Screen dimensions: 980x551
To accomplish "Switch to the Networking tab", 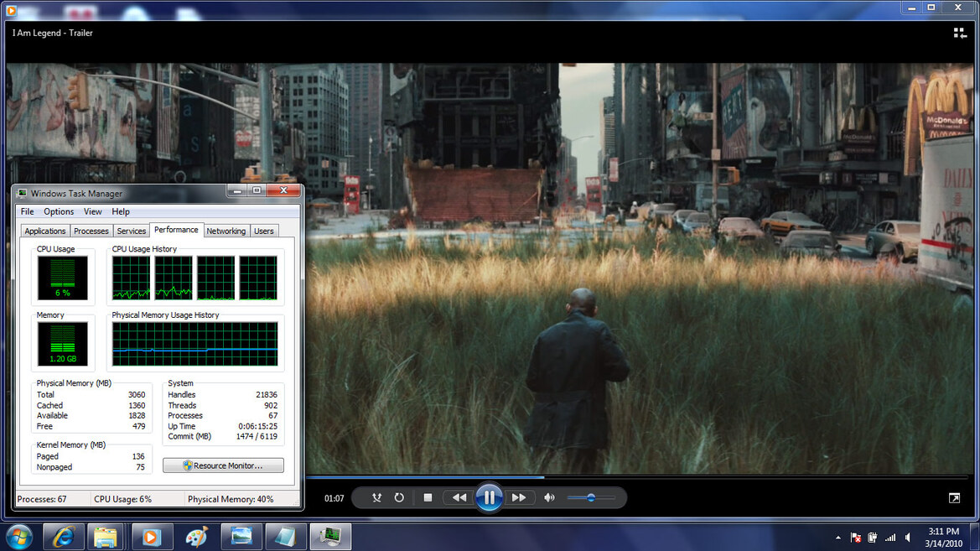I will click(x=226, y=231).
